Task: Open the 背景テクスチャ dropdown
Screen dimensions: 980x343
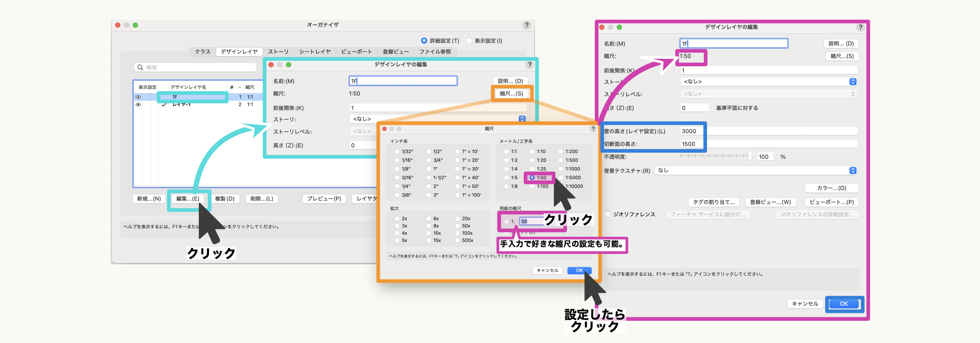Action: (853, 171)
